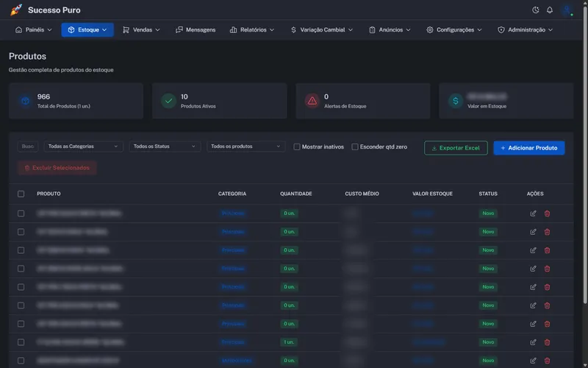Enable Esconder qtd zero checkbox

(x=355, y=146)
